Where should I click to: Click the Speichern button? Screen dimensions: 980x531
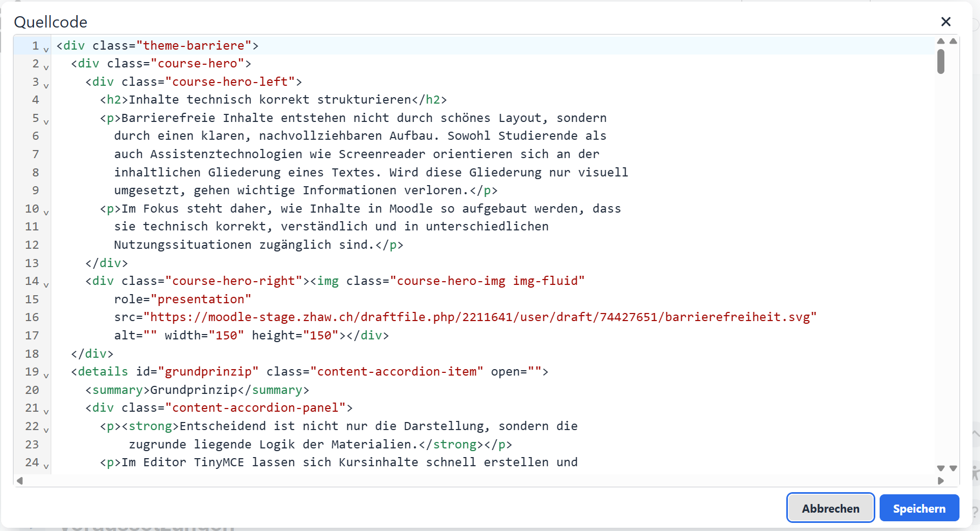pos(918,508)
